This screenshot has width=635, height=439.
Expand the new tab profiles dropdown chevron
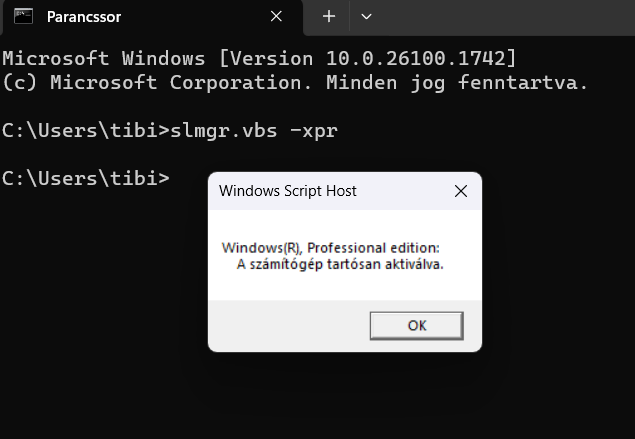point(366,17)
